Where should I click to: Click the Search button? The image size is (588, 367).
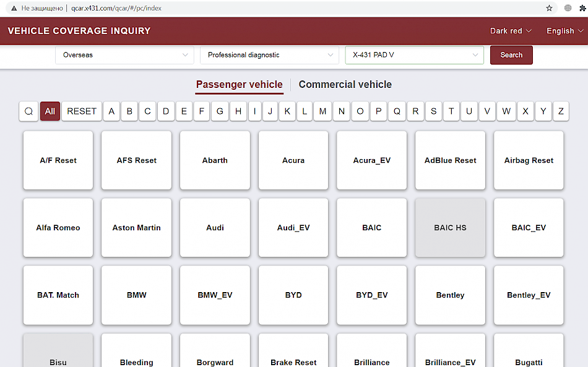coord(511,55)
